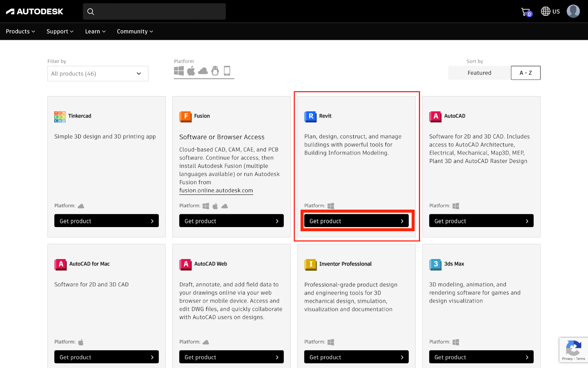The image size is (588, 368).
Task: Expand the Support menu
Action: tap(60, 31)
